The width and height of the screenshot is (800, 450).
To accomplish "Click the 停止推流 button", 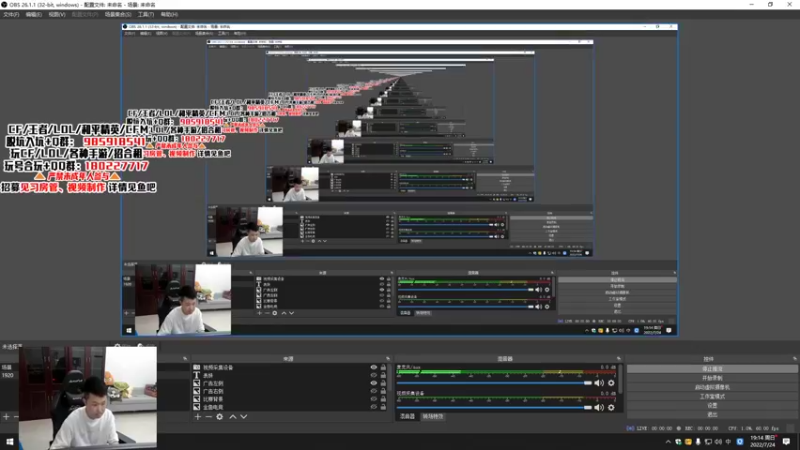I will tap(712, 368).
